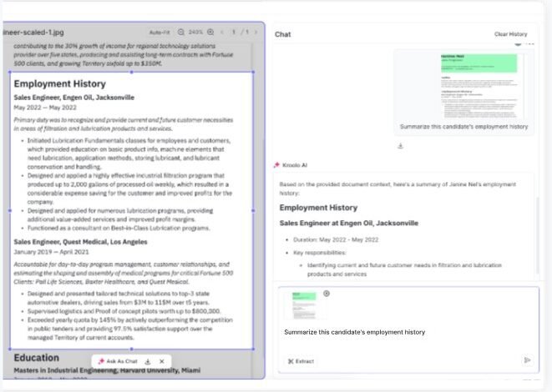552x392 pixels.
Task: Click the Chat panel title
Action: pos(283,34)
